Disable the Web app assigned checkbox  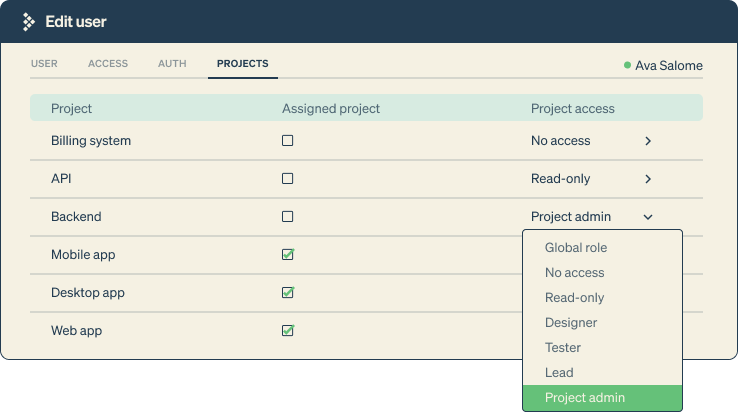[x=287, y=331]
